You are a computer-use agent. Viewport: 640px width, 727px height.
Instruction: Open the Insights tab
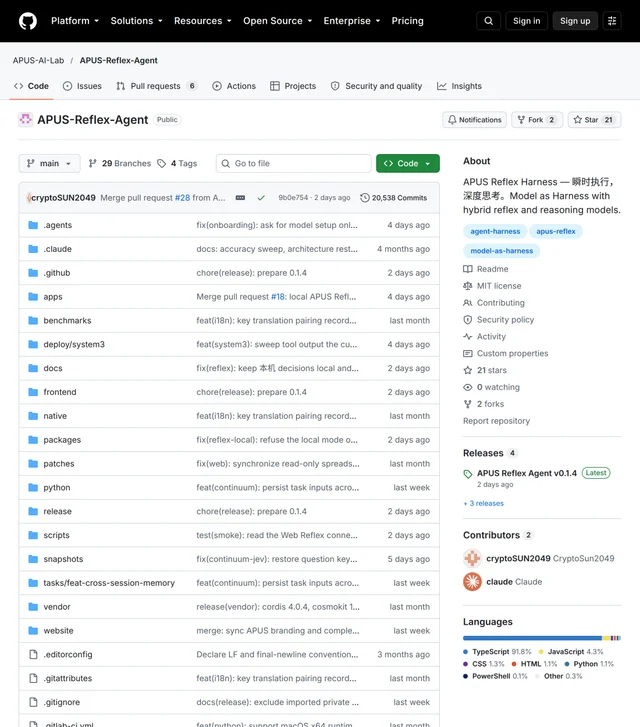click(459, 86)
